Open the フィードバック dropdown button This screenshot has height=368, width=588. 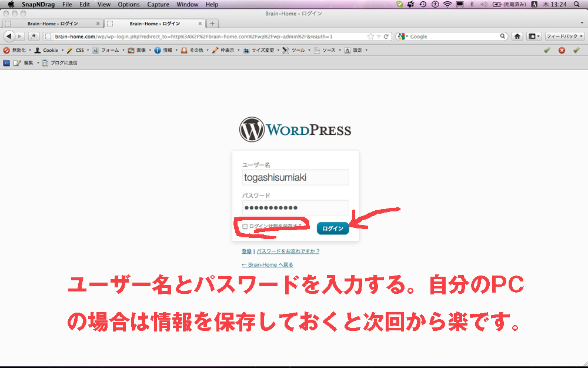point(564,37)
